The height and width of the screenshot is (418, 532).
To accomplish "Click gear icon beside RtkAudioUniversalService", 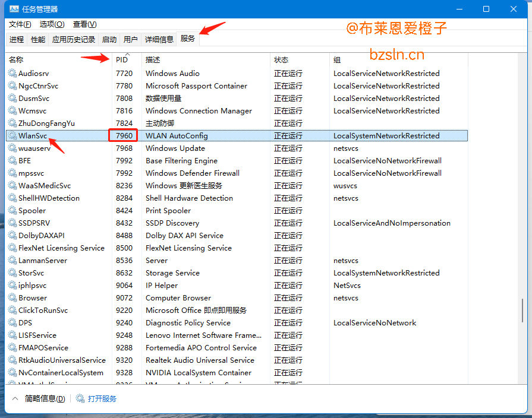I will pos(12,360).
